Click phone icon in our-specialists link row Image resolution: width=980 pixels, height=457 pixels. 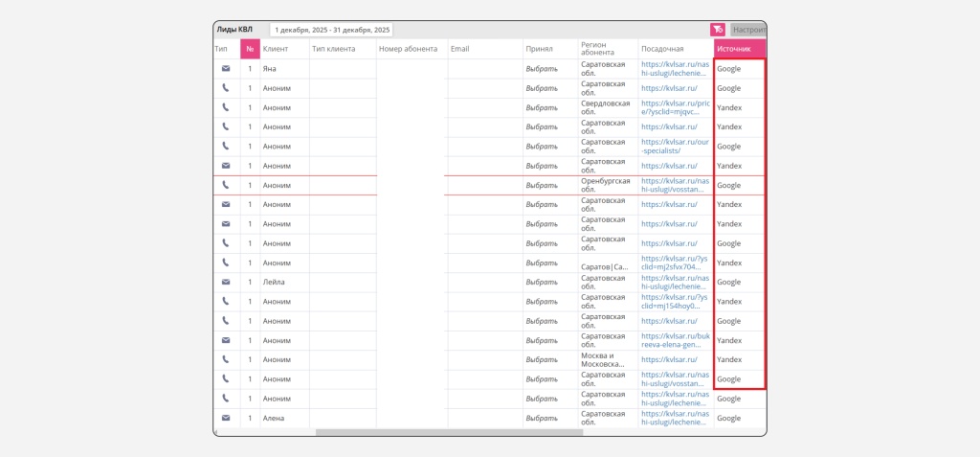(x=226, y=147)
